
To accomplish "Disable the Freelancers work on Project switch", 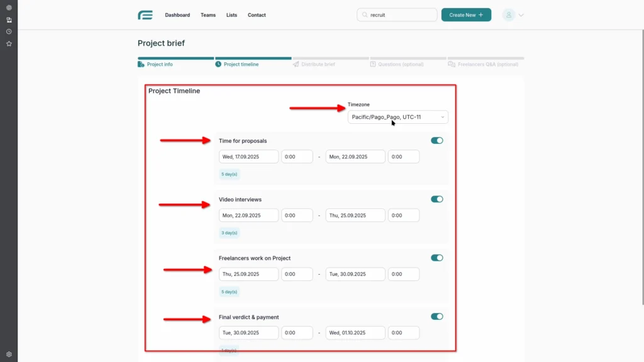I will pyautogui.click(x=436, y=257).
